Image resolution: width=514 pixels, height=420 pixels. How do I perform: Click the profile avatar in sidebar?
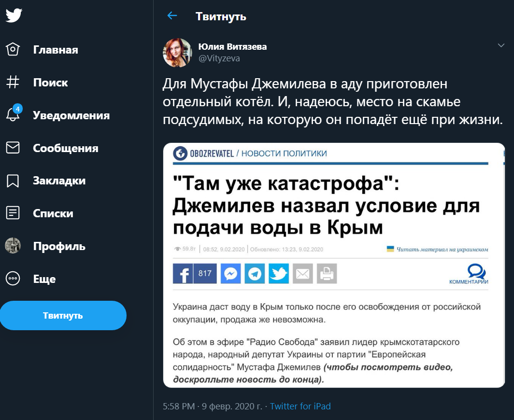(13, 246)
